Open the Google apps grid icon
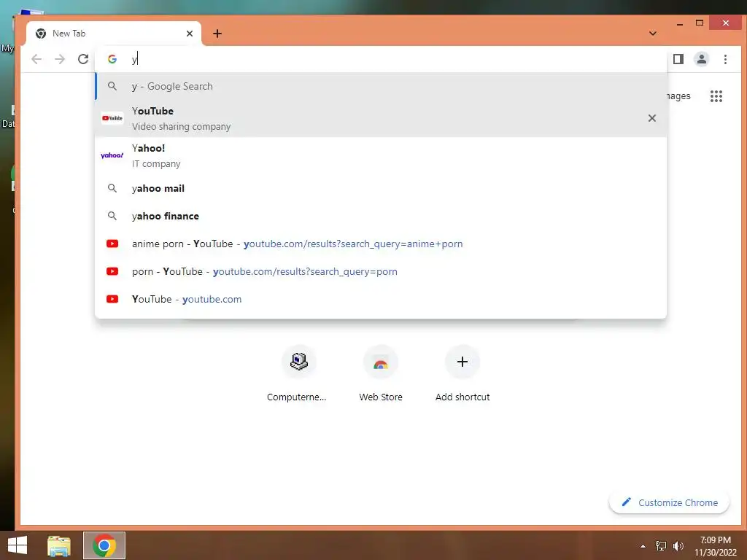This screenshot has height=560, width=747. 716,96
